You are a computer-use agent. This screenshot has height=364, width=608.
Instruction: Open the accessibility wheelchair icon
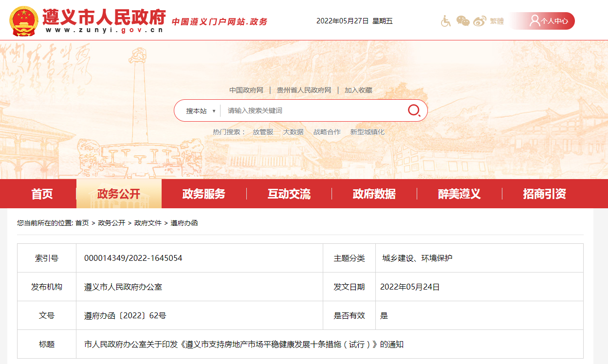click(x=445, y=21)
